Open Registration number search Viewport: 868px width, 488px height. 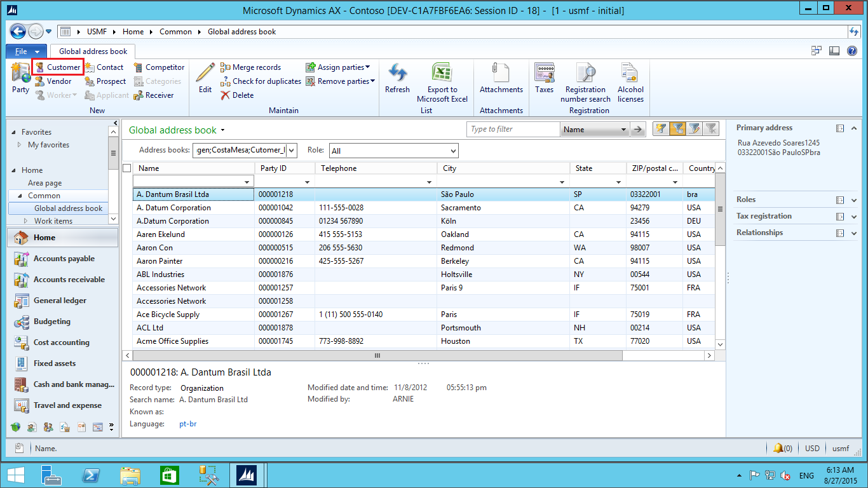pos(585,83)
